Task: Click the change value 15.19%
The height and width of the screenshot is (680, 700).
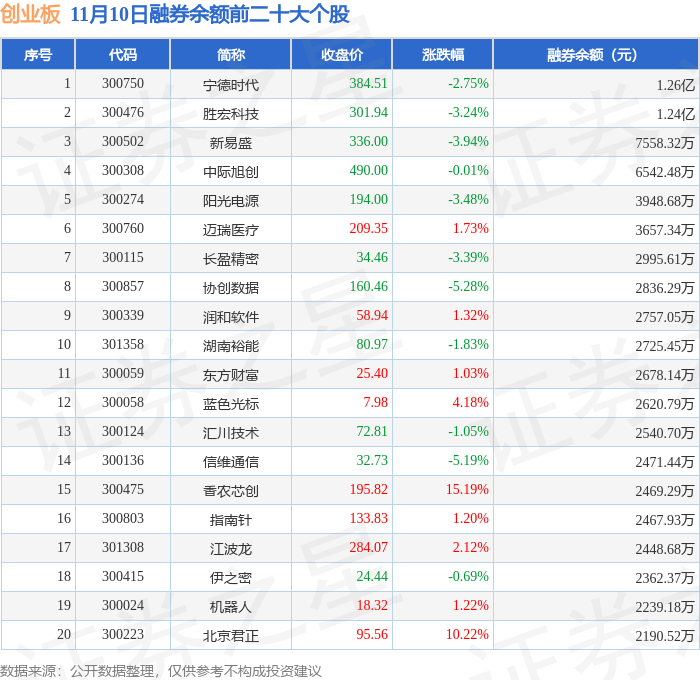Action: (x=467, y=490)
